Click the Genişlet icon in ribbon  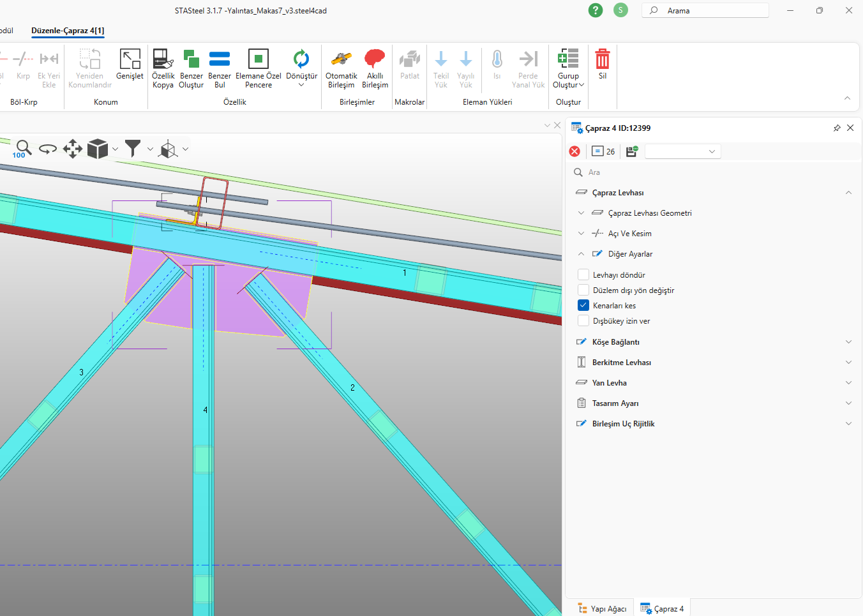tap(130, 60)
